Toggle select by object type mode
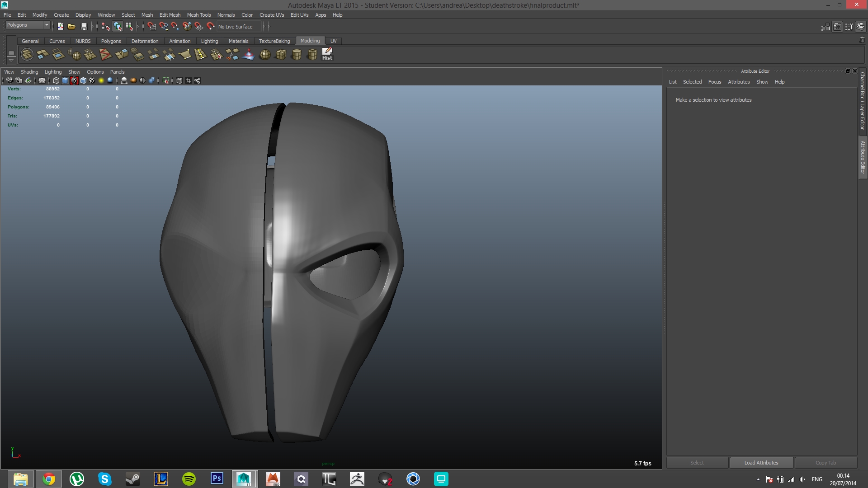The image size is (868, 488). (118, 27)
